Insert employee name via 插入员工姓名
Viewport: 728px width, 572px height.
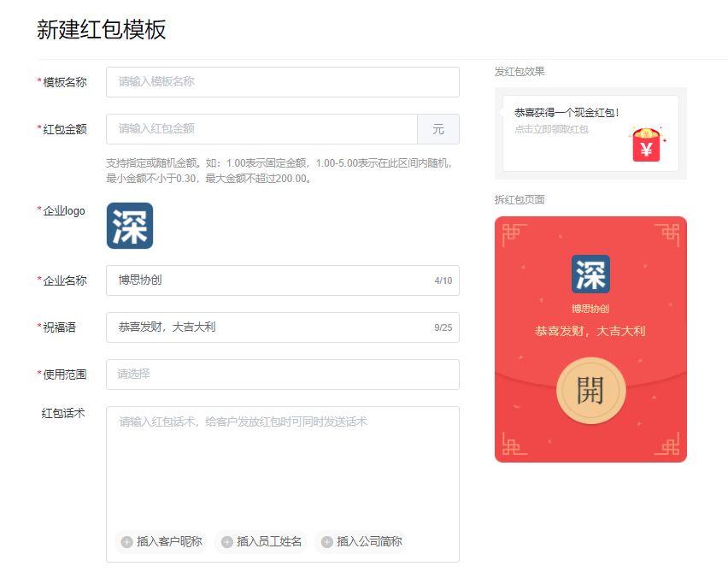[x=269, y=541]
